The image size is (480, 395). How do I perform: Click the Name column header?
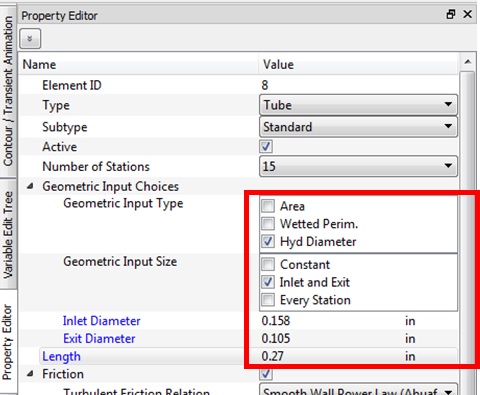[138, 65]
